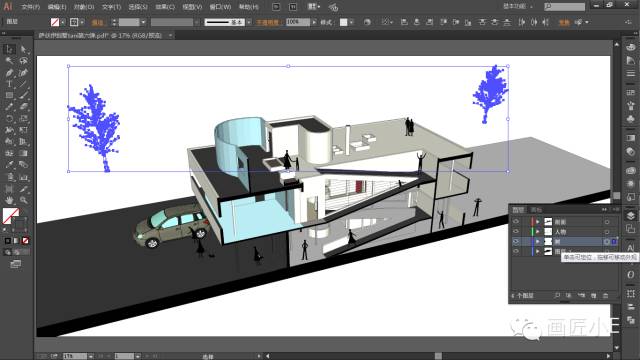Select the Eraser tool
This screenshot has width=640, height=360.
[x=24, y=107]
